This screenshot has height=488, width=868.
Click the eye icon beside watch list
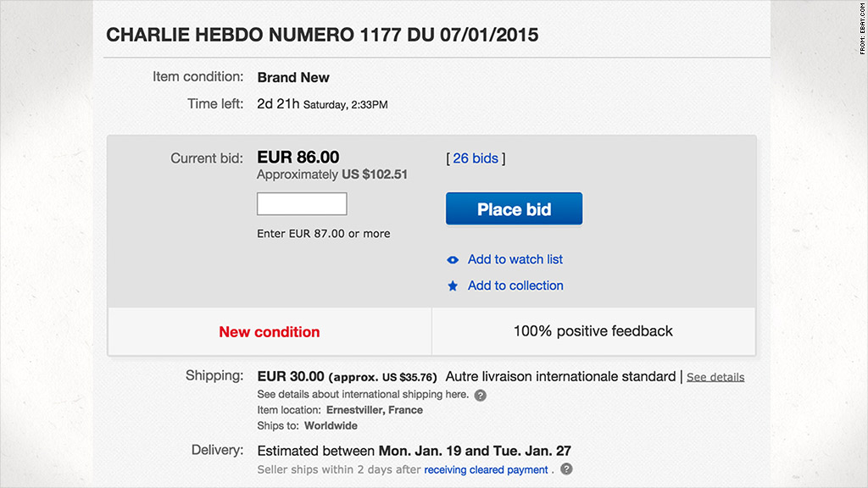(453, 260)
